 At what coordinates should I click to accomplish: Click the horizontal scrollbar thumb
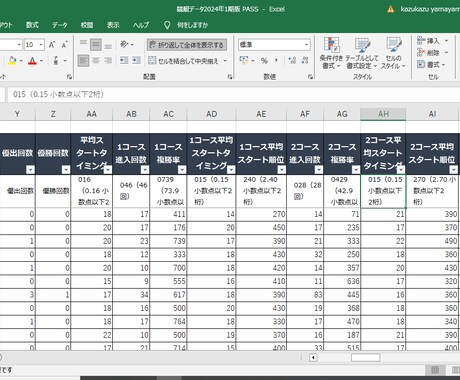(365, 358)
